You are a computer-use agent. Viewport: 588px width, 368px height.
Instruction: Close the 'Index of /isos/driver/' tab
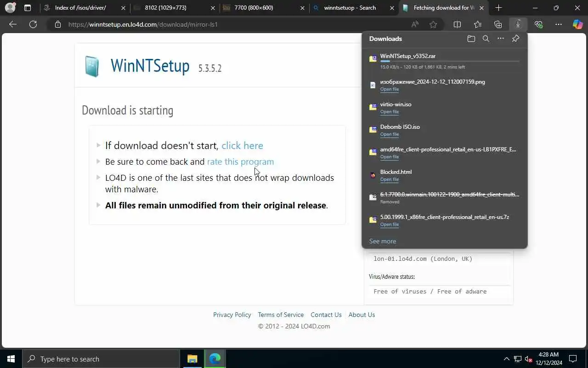pyautogui.click(x=123, y=8)
